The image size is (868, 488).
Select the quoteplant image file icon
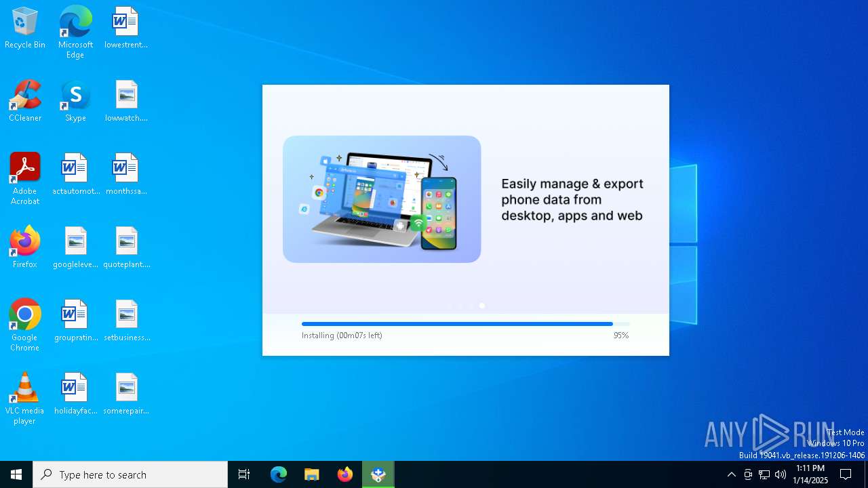(x=126, y=247)
